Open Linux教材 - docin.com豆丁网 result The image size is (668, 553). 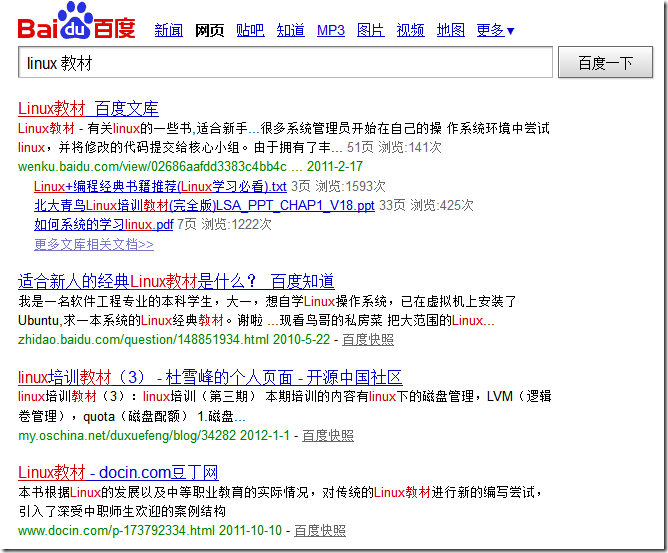118,472
